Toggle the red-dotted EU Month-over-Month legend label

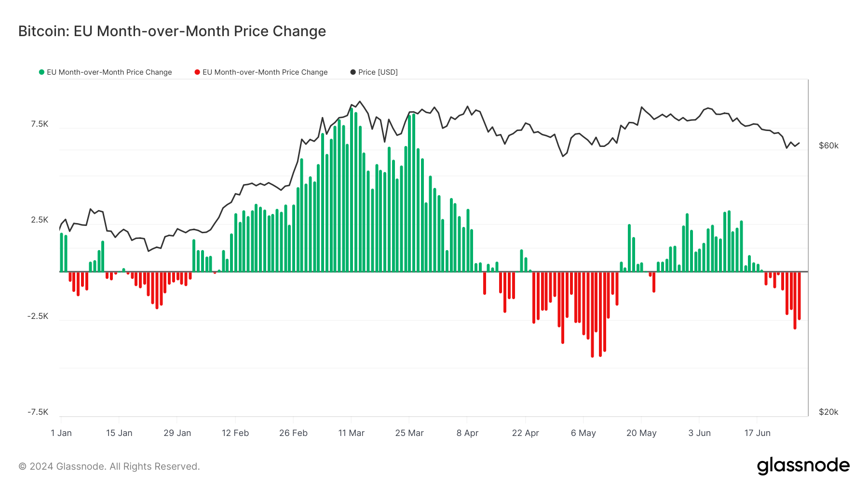[x=265, y=72]
